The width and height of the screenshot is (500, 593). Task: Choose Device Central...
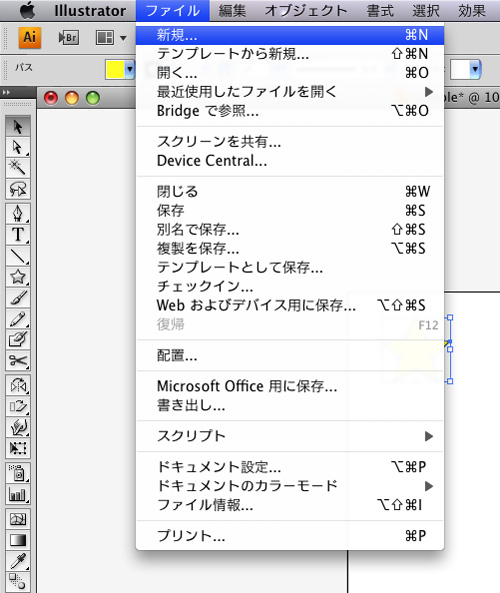coord(290,161)
